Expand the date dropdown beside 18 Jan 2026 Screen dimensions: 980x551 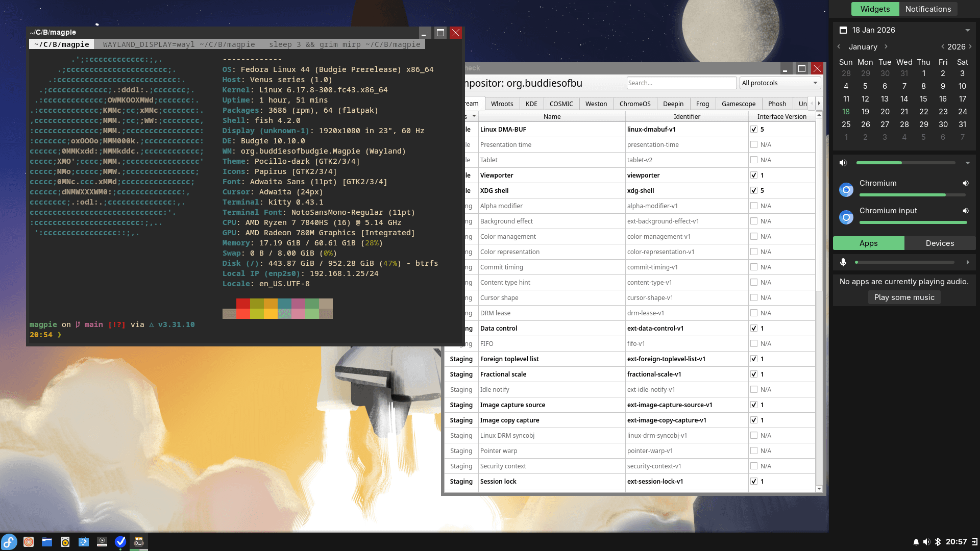[967, 30]
